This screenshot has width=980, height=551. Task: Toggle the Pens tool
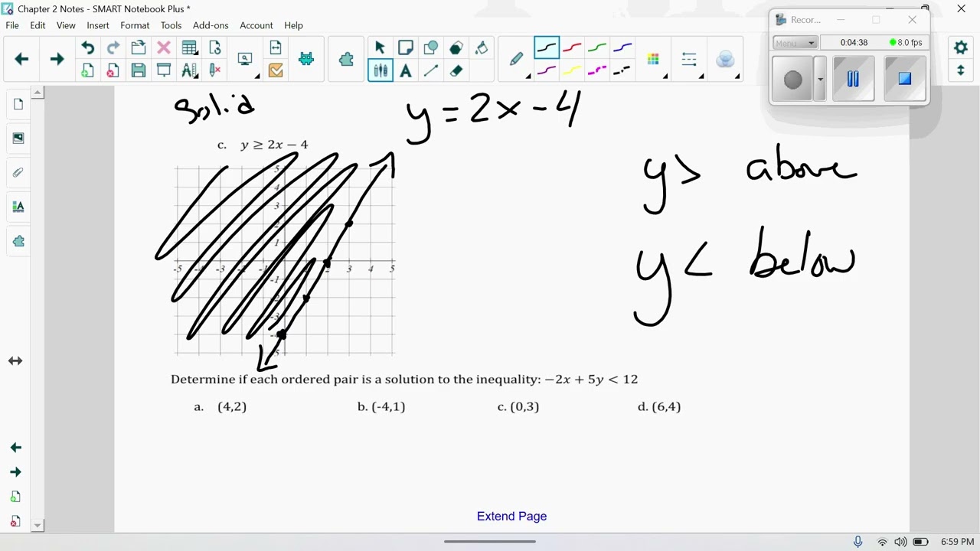tap(380, 71)
